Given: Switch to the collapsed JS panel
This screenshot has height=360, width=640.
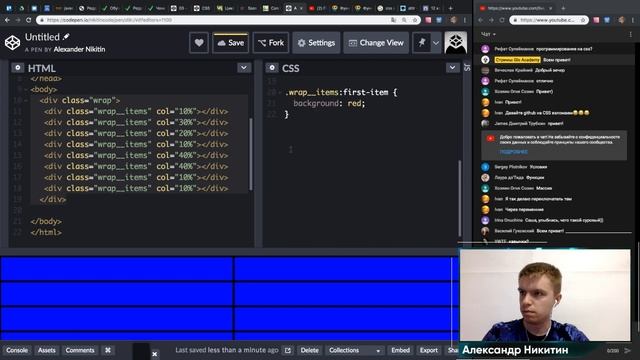Looking at the screenshot, I should point(467,68).
